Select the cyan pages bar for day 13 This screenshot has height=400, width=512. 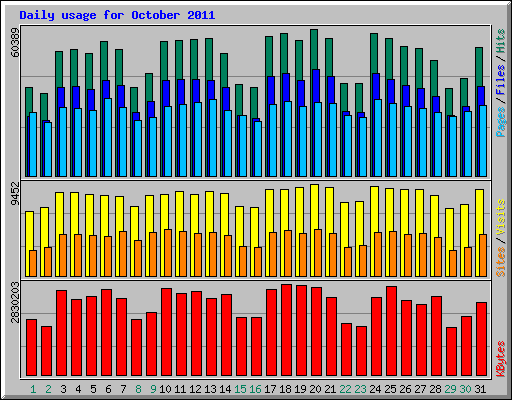(x=213, y=138)
